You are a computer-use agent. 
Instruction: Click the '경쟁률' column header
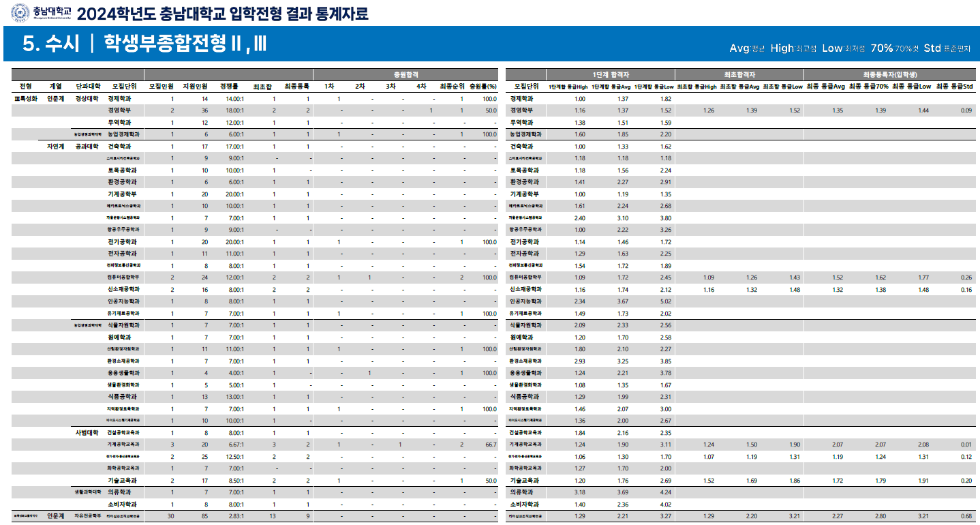[229, 87]
